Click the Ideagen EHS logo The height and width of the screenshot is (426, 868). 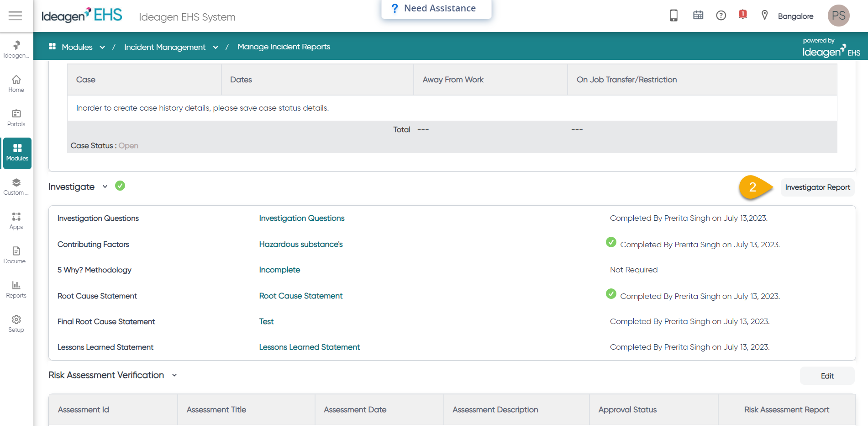[82, 16]
